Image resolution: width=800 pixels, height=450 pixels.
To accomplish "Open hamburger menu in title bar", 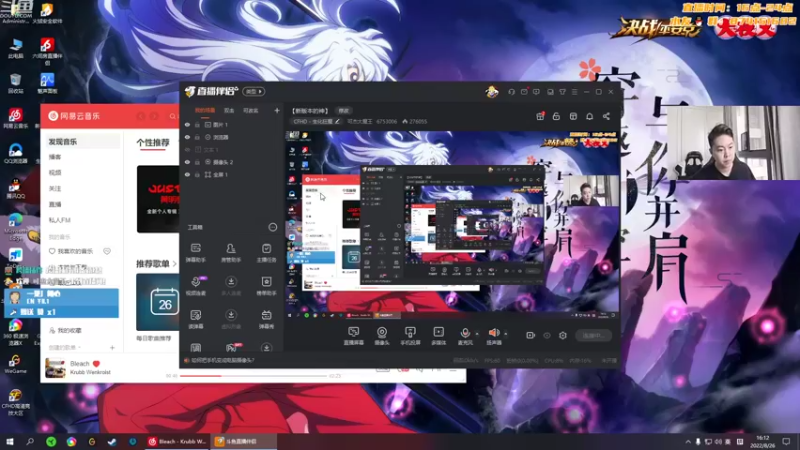I will 574,92.
